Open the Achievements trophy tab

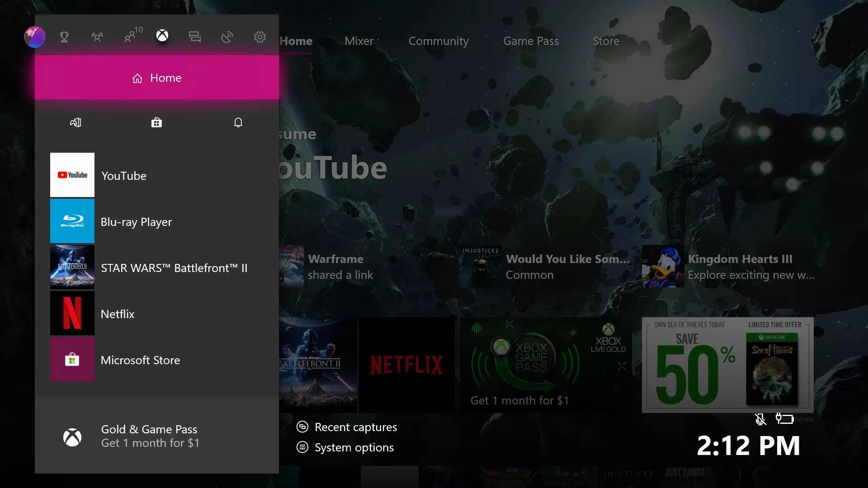click(64, 37)
